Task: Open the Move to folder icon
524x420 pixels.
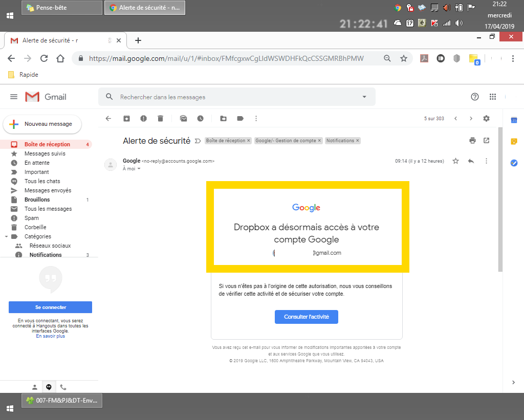Action: click(223, 119)
